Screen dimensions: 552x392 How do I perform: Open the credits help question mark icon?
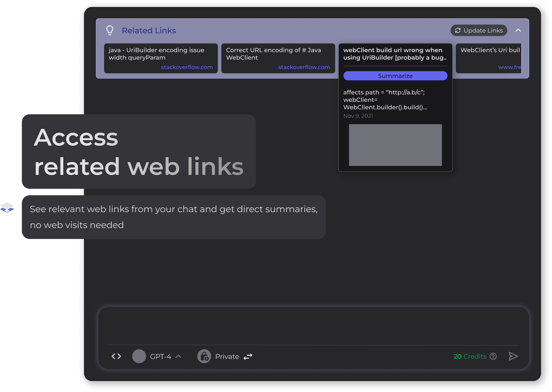tap(493, 356)
